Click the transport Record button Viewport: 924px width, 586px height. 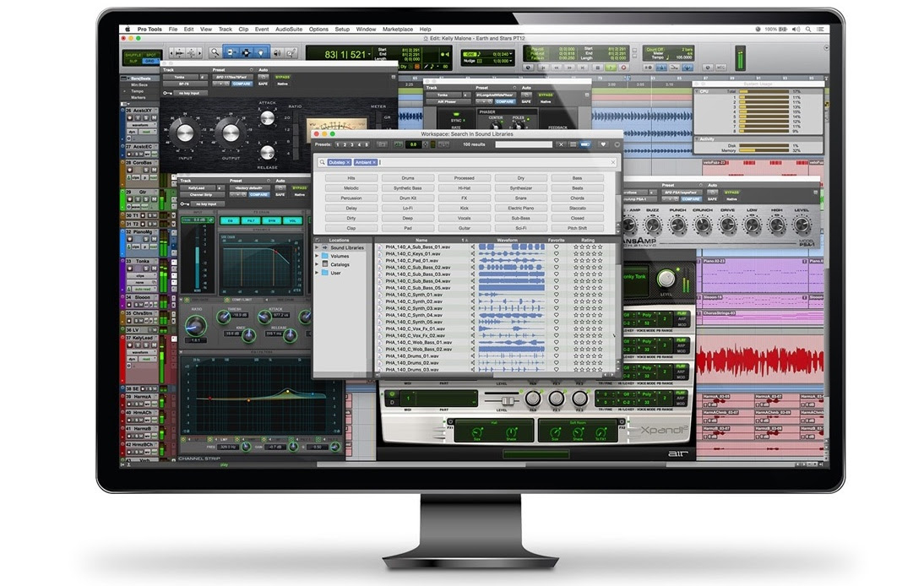[624, 68]
